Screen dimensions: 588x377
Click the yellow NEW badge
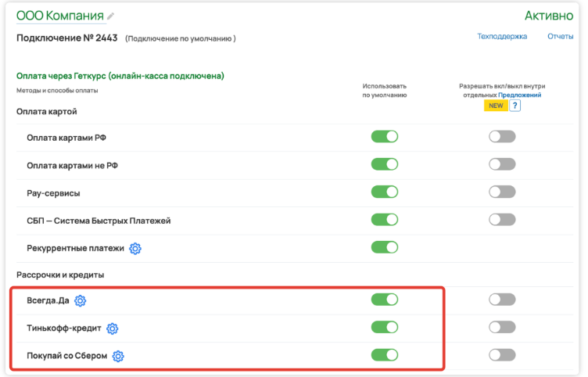495,106
